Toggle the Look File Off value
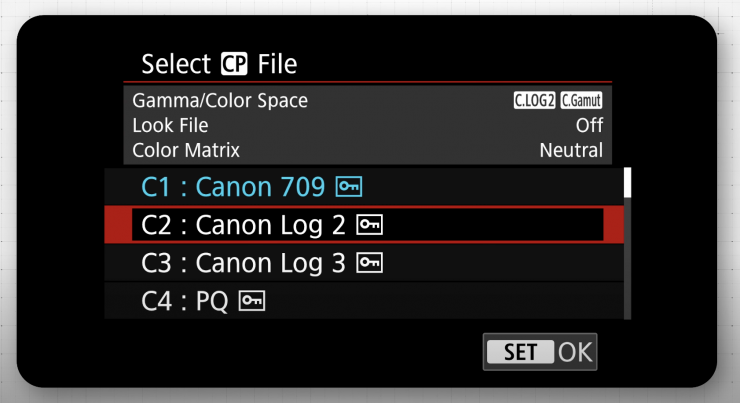The image size is (740, 403). [589, 126]
